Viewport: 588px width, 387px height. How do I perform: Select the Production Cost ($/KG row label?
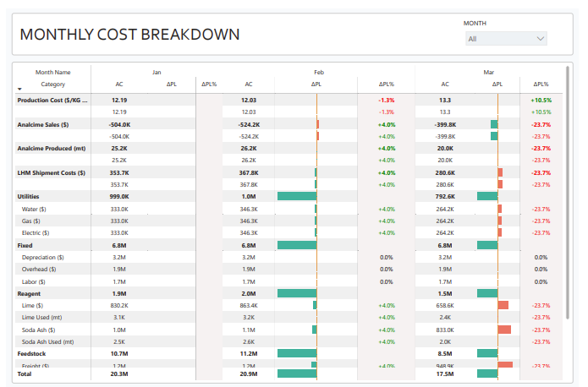52,100
